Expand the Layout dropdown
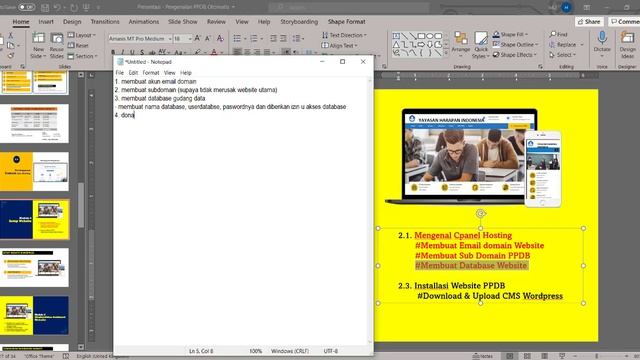 coord(81,35)
